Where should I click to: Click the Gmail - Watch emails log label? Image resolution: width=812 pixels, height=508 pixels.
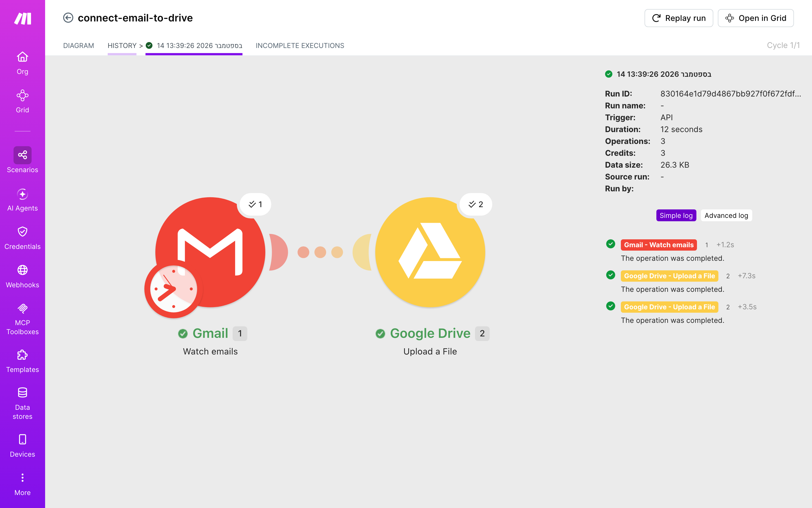659,245
